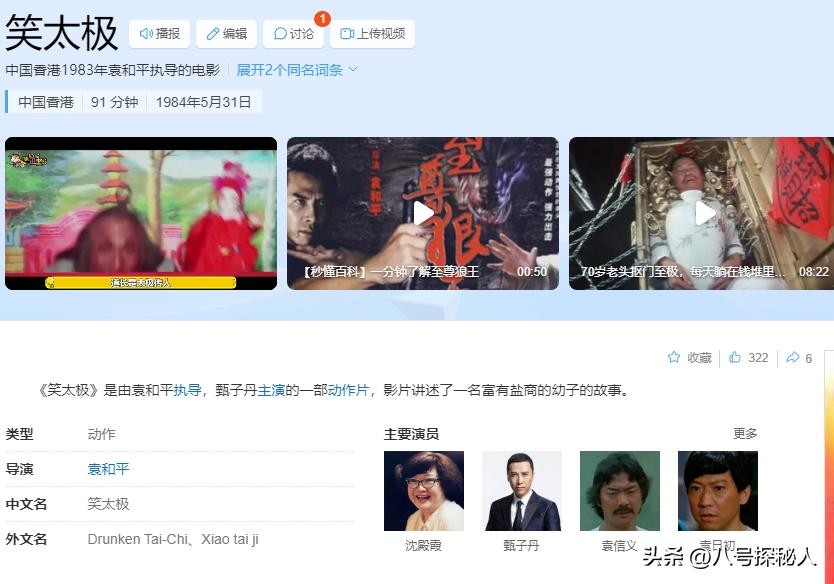Select actor photo of 沈殿霞
This screenshot has height=584, width=834.
pyautogui.click(x=423, y=491)
